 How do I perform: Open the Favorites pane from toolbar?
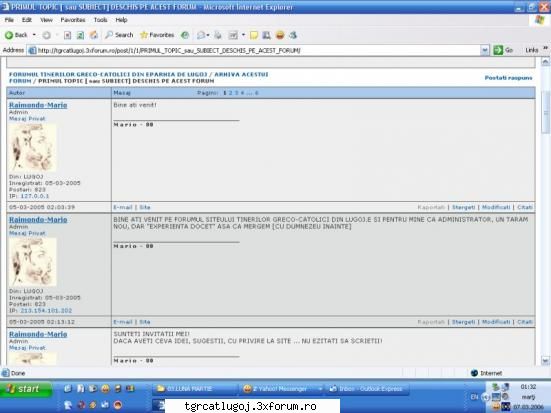tap(157, 35)
